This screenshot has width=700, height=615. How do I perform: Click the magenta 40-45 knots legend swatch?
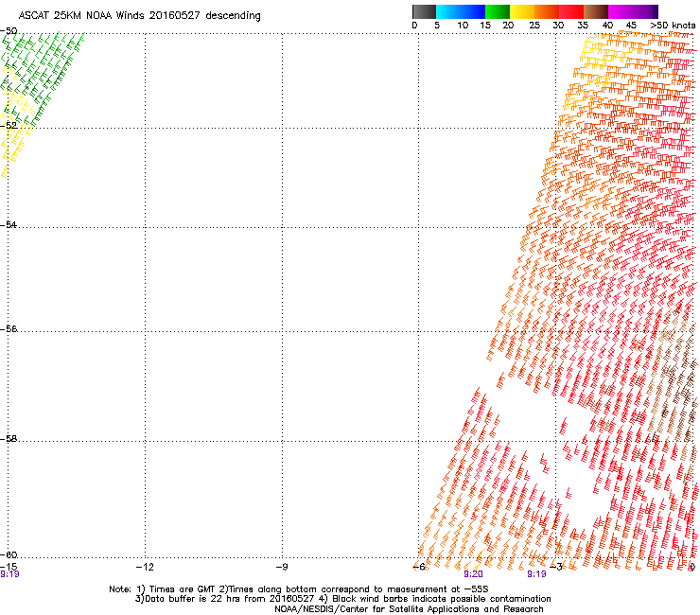point(621,11)
